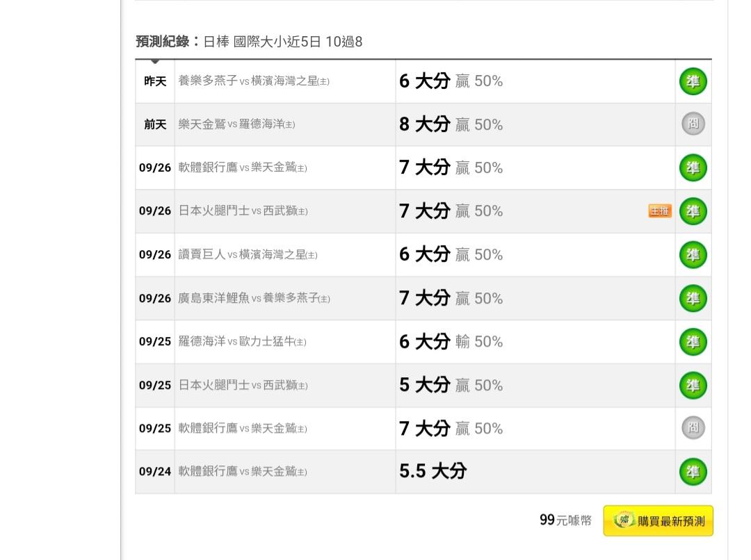
Task: Open 養樂多燕子 vs 橫濱海灣之星 matchup from yesterday
Action: (x=254, y=81)
